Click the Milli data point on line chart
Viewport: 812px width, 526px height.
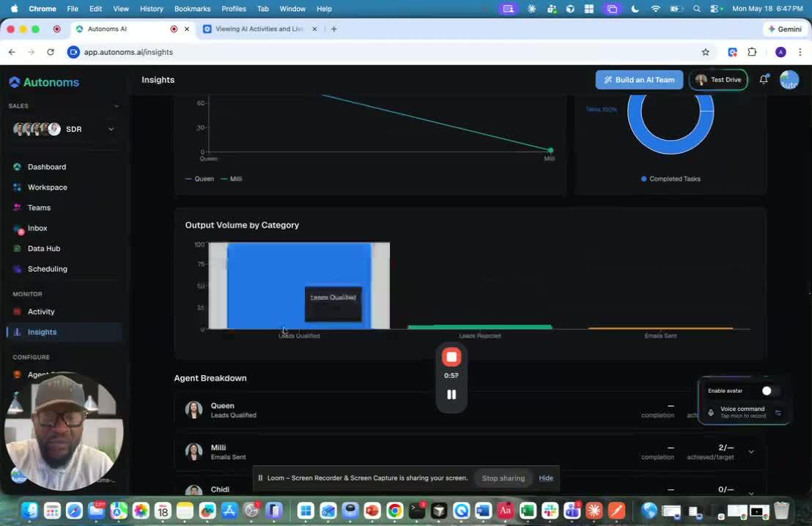[x=550, y=150]
